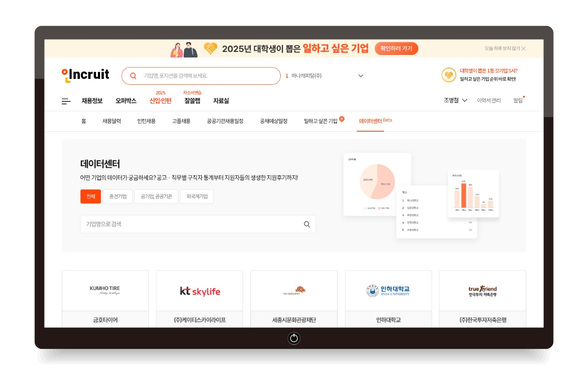Click the 세종시문화관광재단 company name

pos(294,320)
